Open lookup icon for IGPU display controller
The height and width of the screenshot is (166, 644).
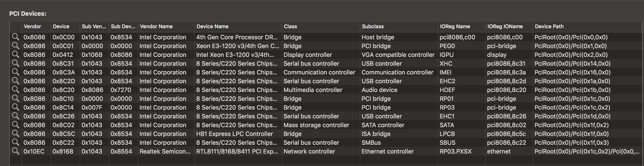pos(15,54)
